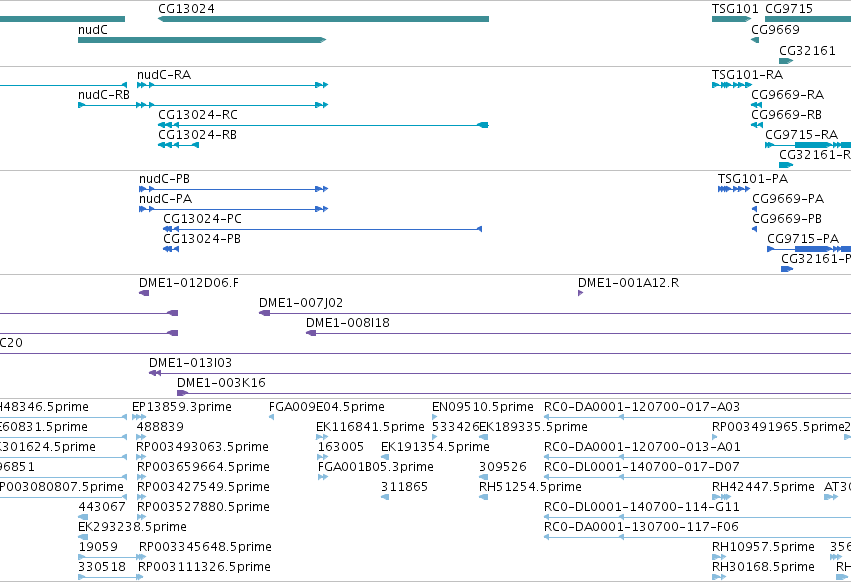
Task: Click the EN09510.5prime EST arrow
Action: [x=435, y=417]
